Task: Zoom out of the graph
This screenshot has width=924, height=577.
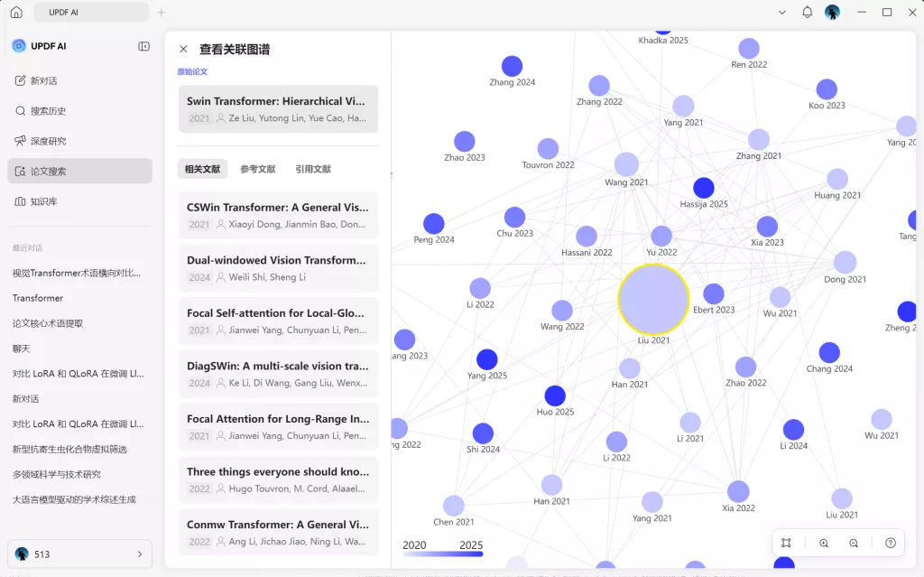Action: click(854, 543)
